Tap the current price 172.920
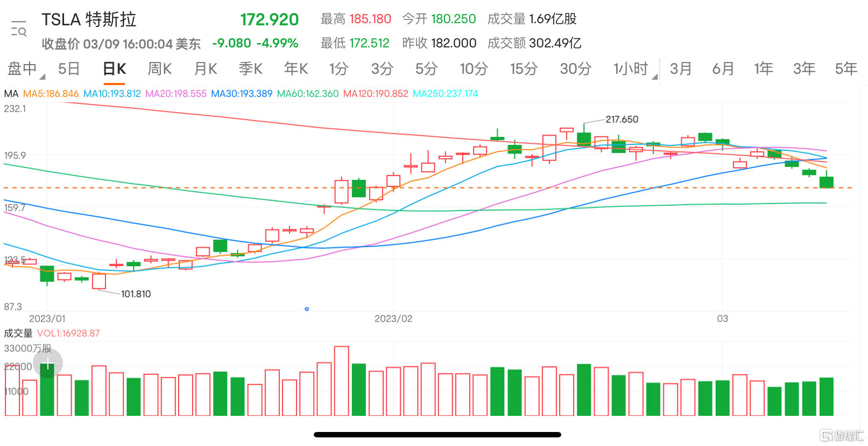The width and height of the screenshot is (868, 446). point(269,20)
